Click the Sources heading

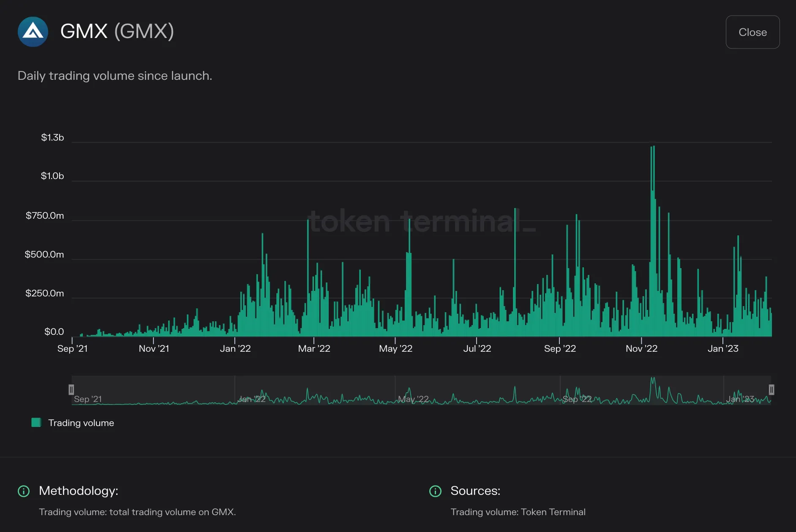tap(475, 491)
